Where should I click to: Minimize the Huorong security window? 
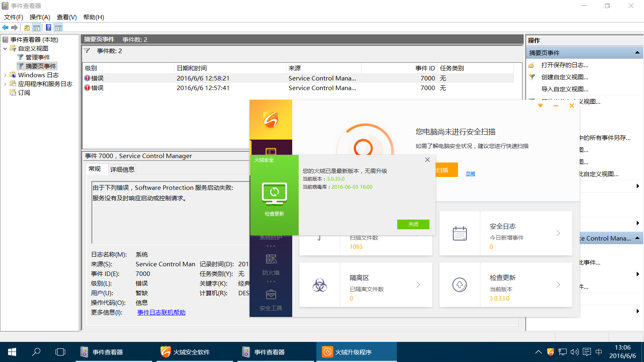556,106
